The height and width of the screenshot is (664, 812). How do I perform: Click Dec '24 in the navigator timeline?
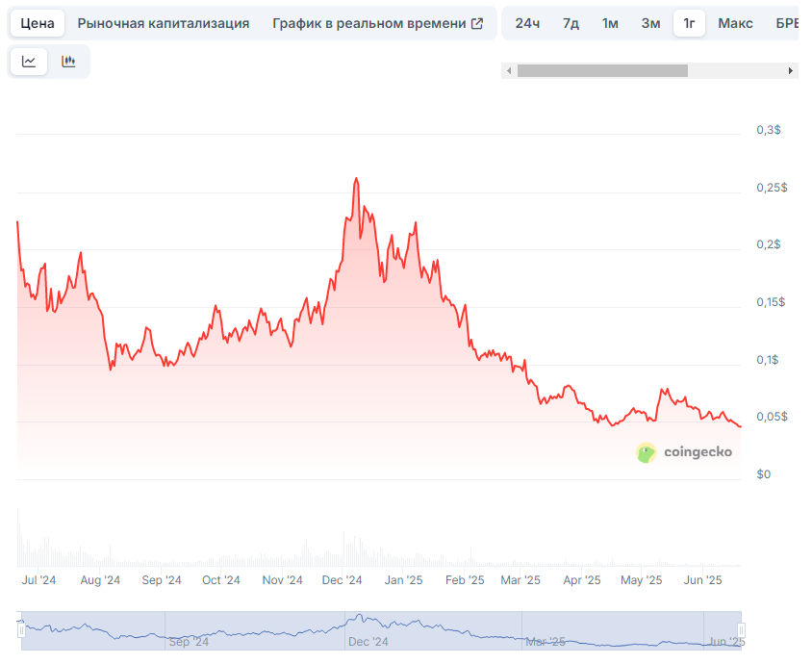(368, 642)
